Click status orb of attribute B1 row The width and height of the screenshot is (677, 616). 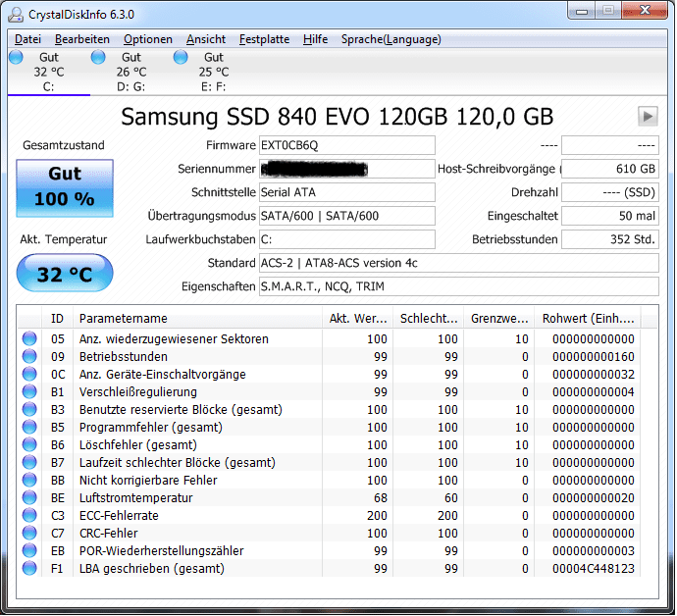[x=29, y=392]
